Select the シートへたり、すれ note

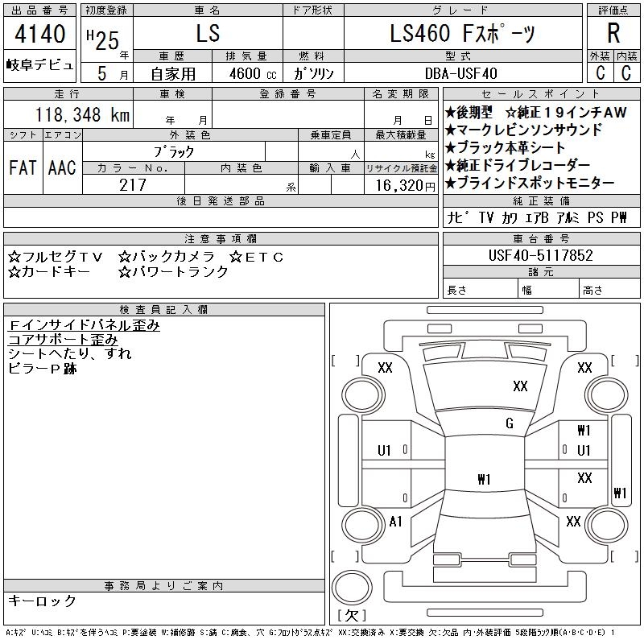pyautogui.click(x=70, y=353)
